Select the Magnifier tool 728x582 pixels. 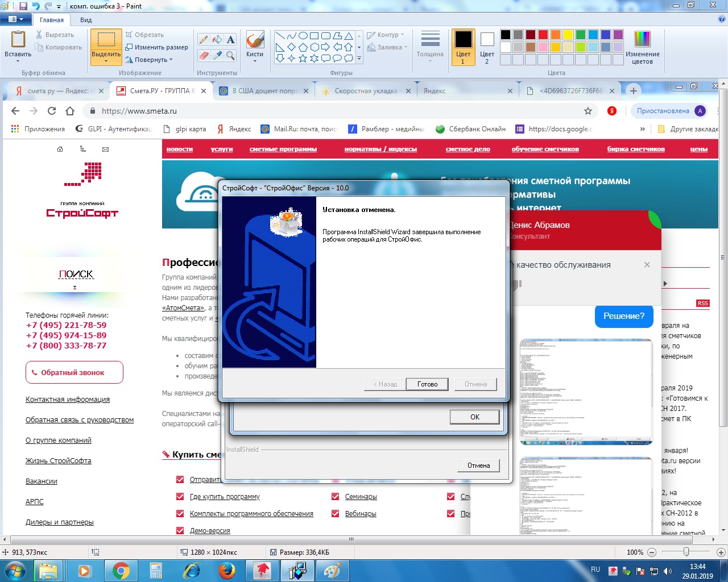pyautogui.click(x=230, y=55)
